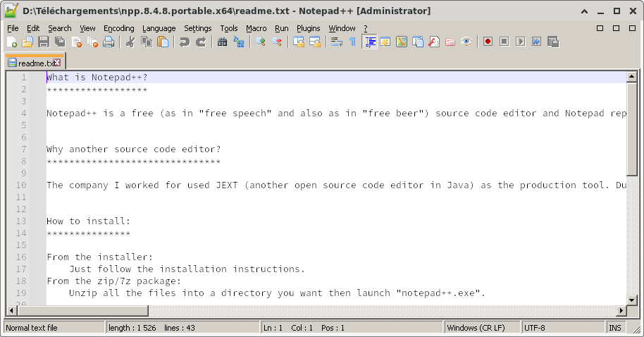Zoom in with the magnifier plus icon

point(261,42)
